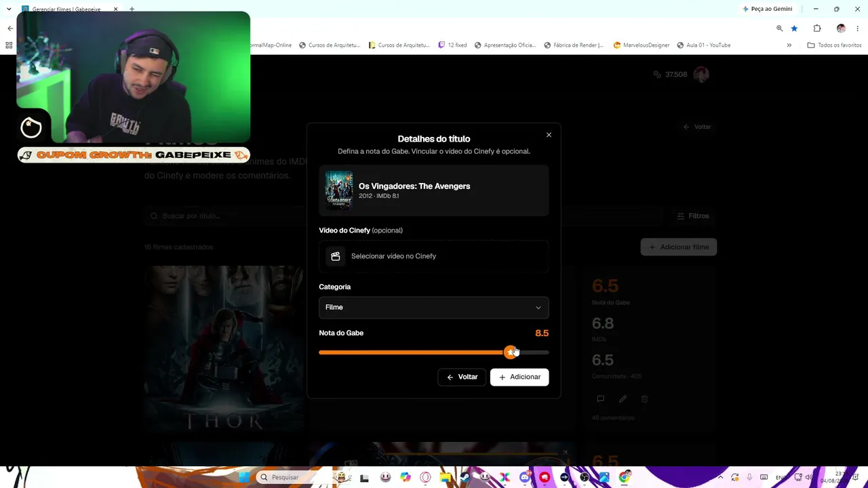Open the Categoria dropdown showing Filme
Screen dimensions: 868x488
point(434,308)
